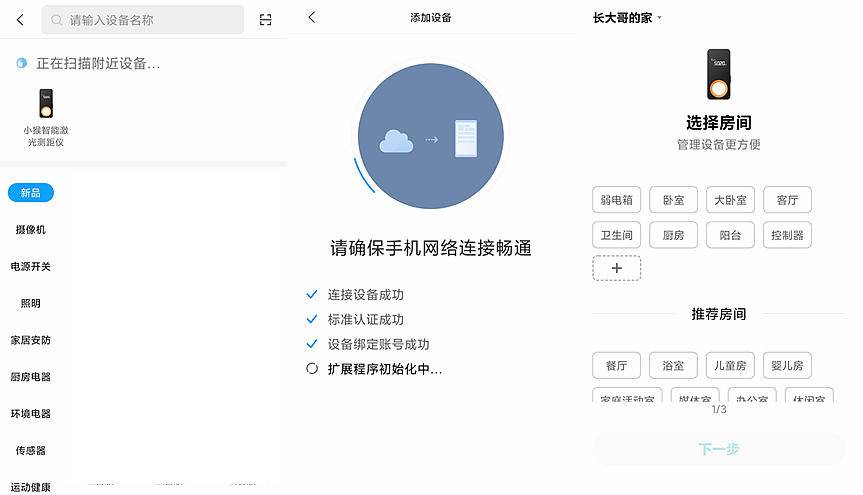Choose the 控制器 room
This screenshot has height=495, width=863.
[788, 235]
